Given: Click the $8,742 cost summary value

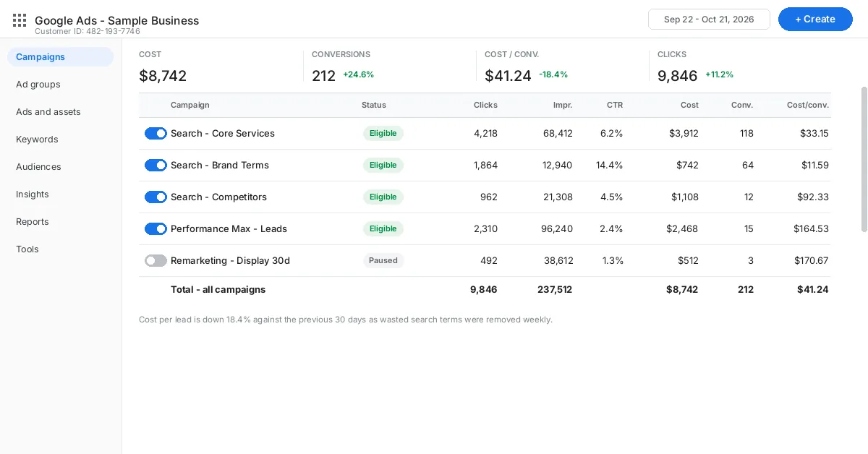Looking at the screenshot, I should point(163,75).
